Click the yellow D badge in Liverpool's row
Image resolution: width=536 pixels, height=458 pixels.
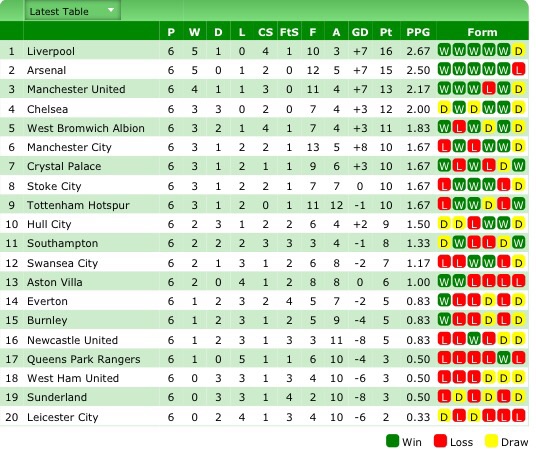click(x=519, y=51)
